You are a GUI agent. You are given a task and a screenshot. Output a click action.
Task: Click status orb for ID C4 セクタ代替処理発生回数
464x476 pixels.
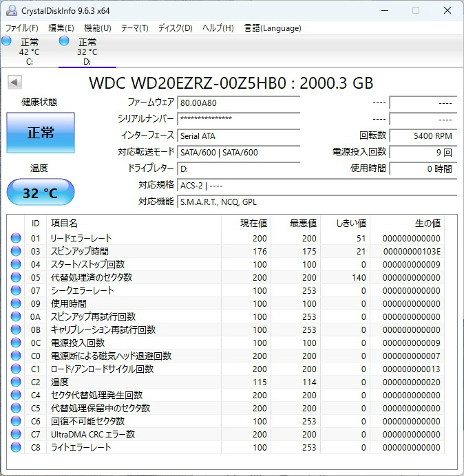(x=16, y=395)
